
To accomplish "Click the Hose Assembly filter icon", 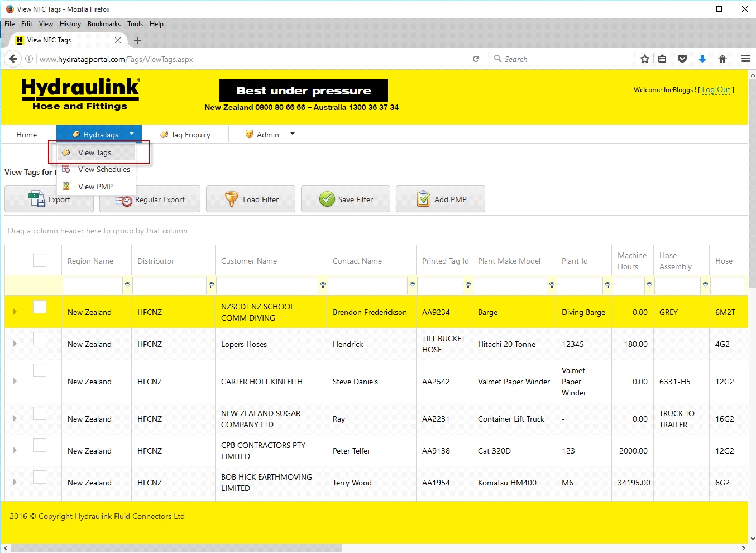I will 705,285.
